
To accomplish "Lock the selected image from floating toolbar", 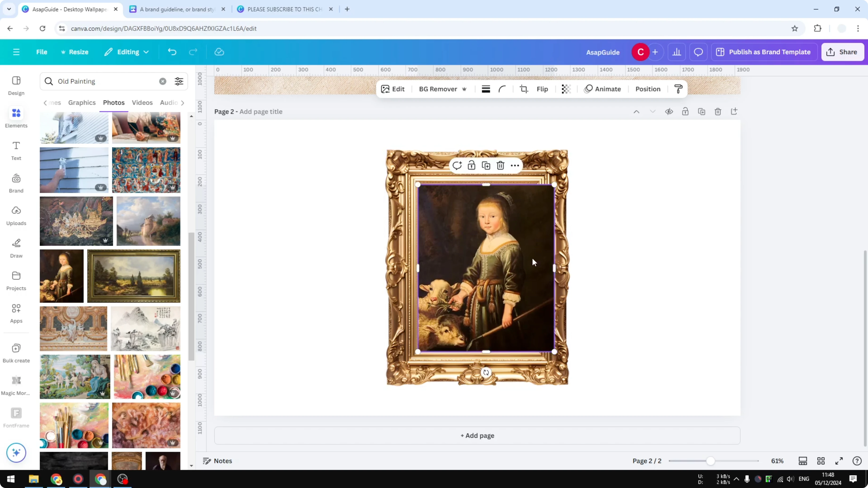I will (x=472, y=165).
